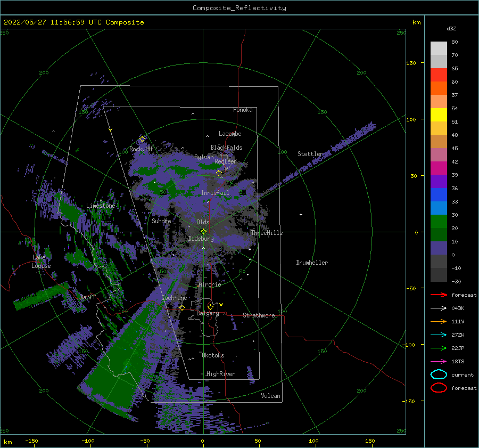
Task: Click the yellow diamond marker near RockyMH
Action: [x=142, y=139]
